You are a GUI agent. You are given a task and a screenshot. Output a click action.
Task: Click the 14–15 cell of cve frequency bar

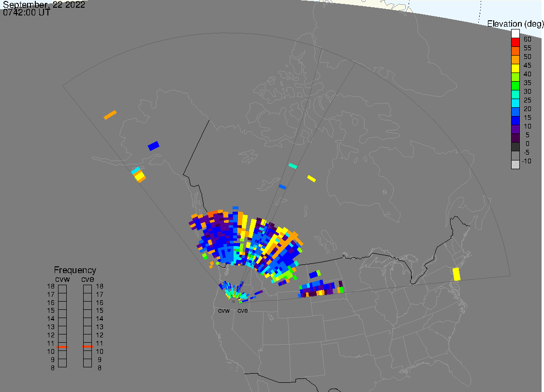88,314
